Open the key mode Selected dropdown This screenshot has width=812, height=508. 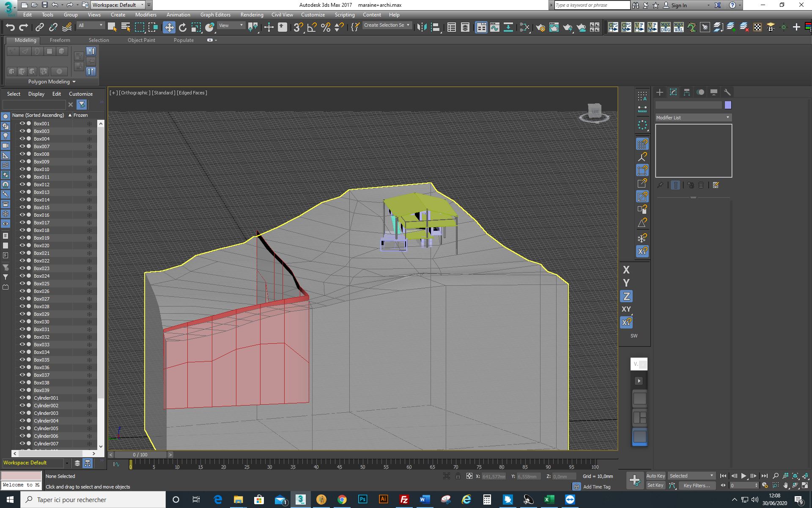point(691,476)
